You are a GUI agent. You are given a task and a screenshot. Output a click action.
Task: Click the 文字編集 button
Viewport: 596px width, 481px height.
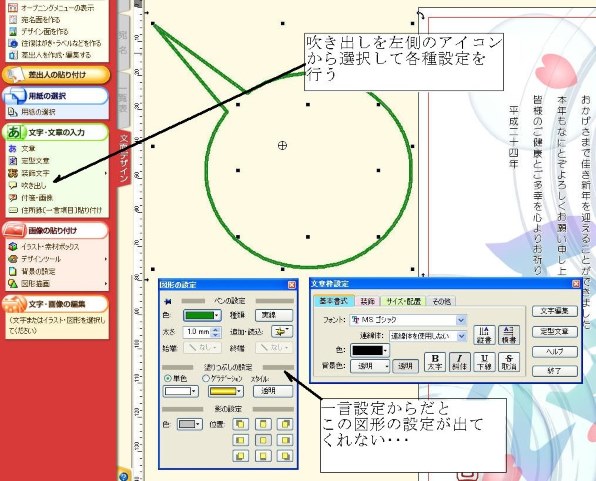[555, 311]
